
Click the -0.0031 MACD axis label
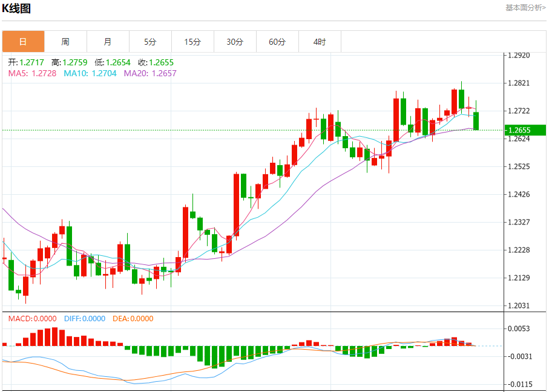coord(519,356)
